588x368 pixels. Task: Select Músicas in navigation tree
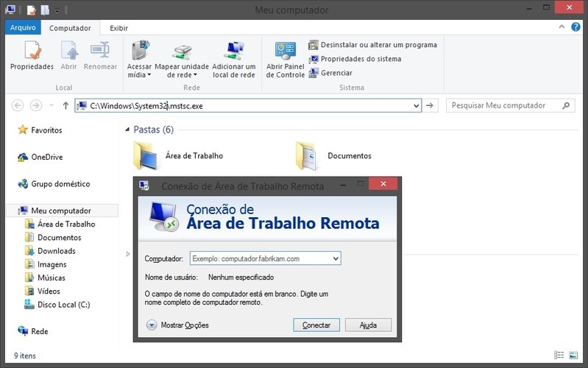point(45,278)
